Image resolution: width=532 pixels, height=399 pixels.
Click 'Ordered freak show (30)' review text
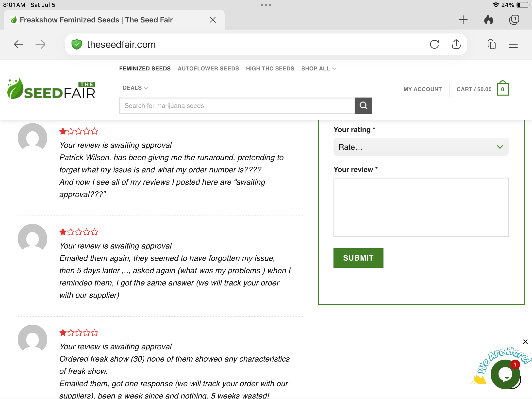pyautogui.click(x=174, y=377)
